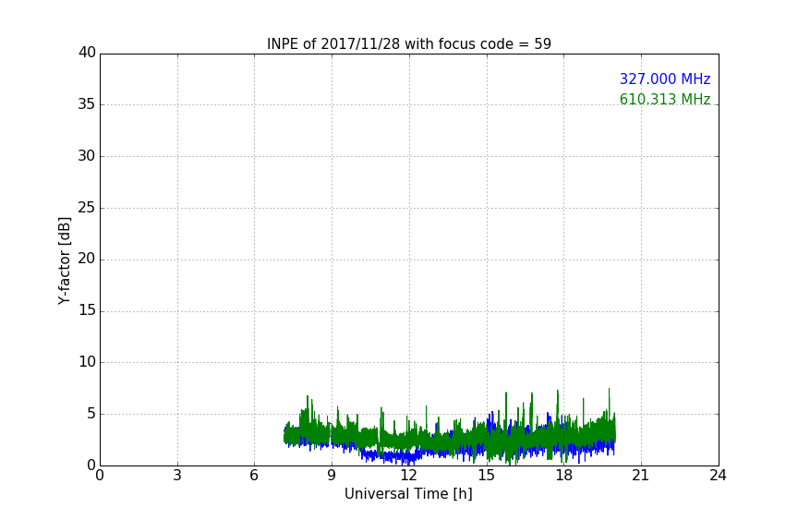Click x-axis tick label 24
The width and height of the screenshot is (798, 532).
(718, 476)
